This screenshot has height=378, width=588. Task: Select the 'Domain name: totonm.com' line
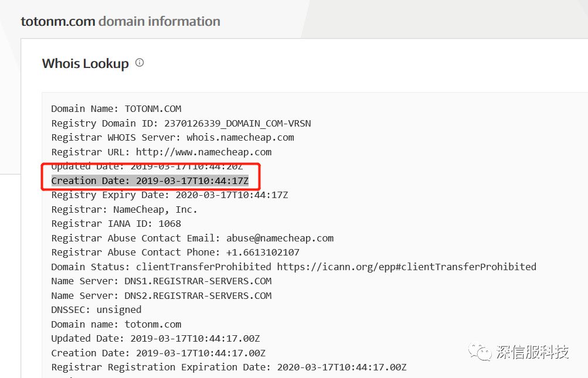pyautogui.click(x=116, y=324)
